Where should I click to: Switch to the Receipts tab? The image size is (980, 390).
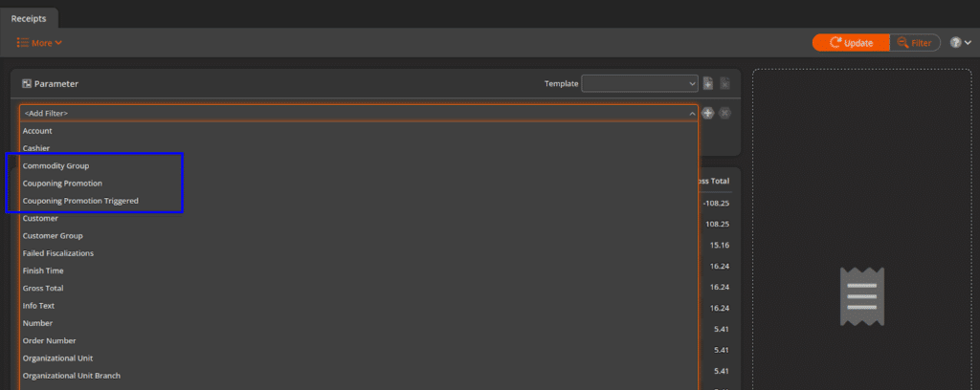click(29, 17)
